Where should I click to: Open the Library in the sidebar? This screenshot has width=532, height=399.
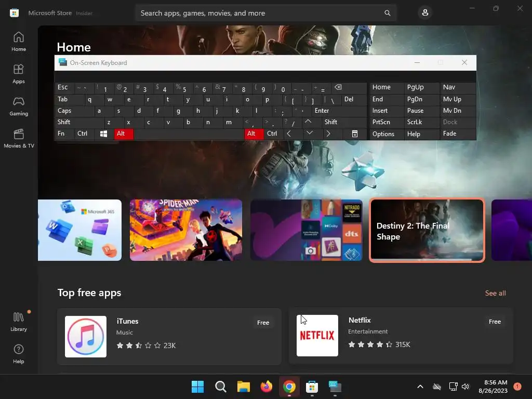(x=18, y=322)
